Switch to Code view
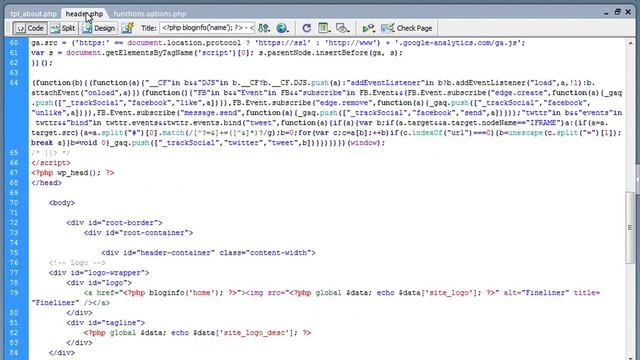640x360 pixels. 30,28
